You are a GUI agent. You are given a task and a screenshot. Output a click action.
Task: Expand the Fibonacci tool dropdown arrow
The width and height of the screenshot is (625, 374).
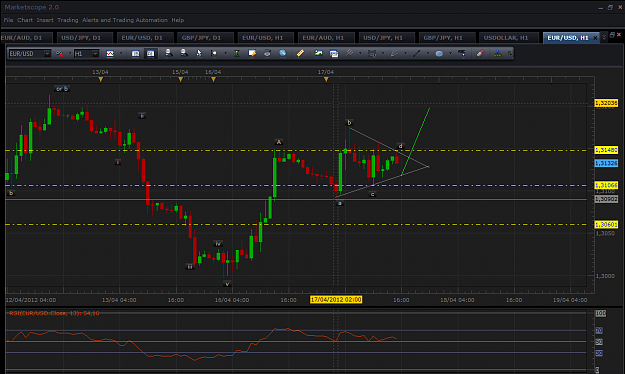pos(383,53)
